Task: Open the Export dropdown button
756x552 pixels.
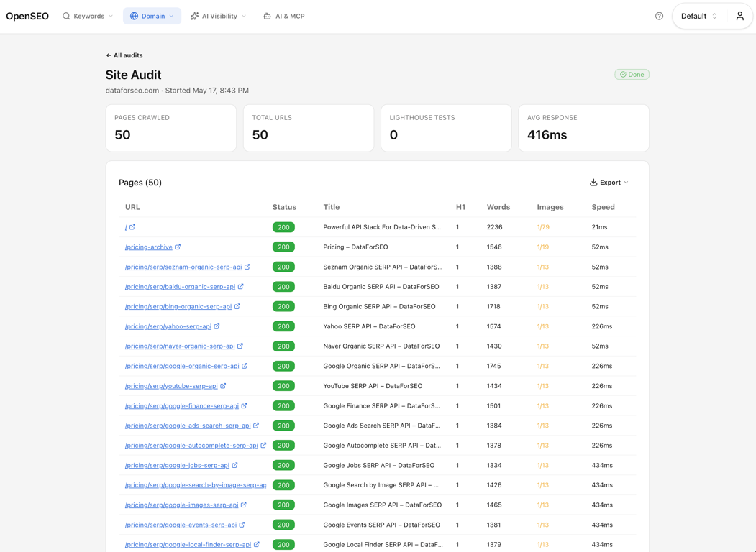Action: point(609,183)
